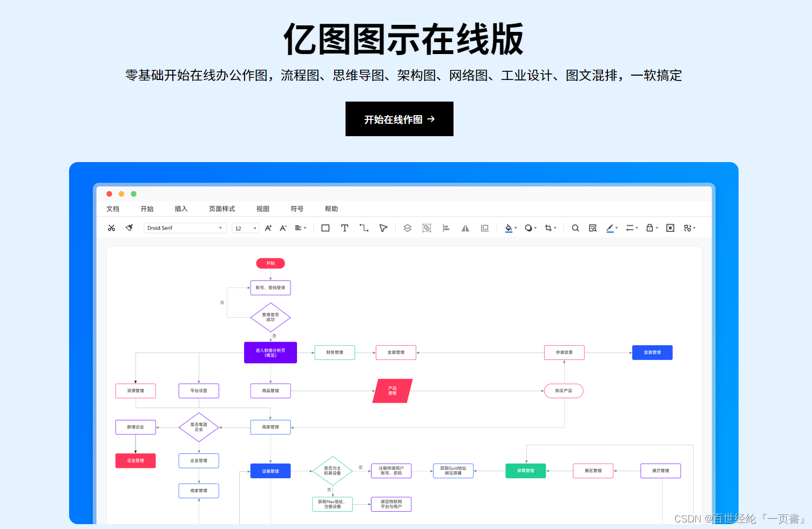Screen dimensions: 812x529
Task: Select the 资源管理 flowchart box
Action: click(136, 391)
